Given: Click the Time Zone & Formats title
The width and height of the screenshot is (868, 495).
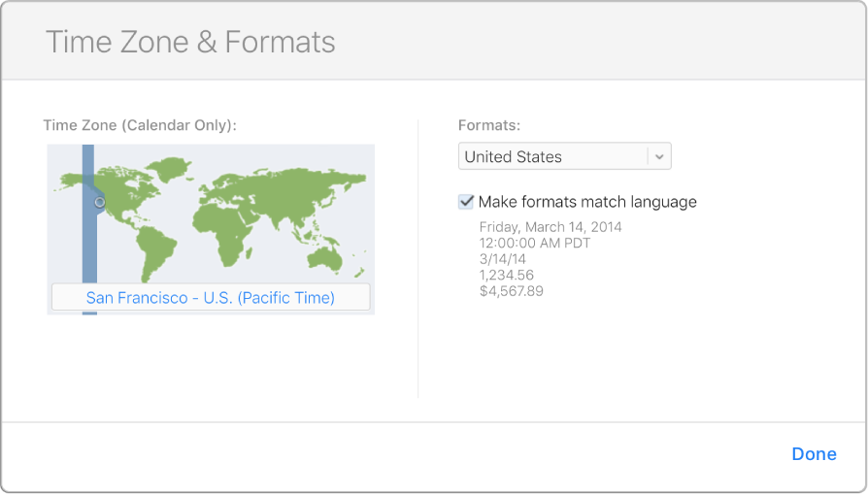Looking at the screenshot, I should coord(190,42).
